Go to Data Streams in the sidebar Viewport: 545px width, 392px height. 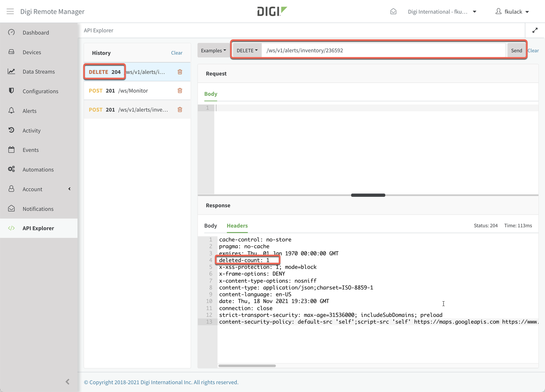point(39,71)
